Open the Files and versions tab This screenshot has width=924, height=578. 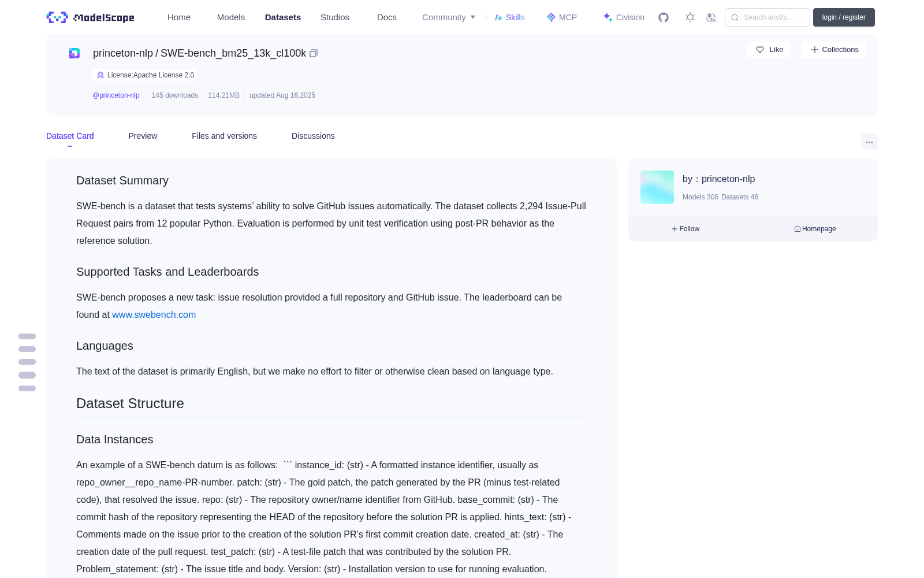[224, 136]
